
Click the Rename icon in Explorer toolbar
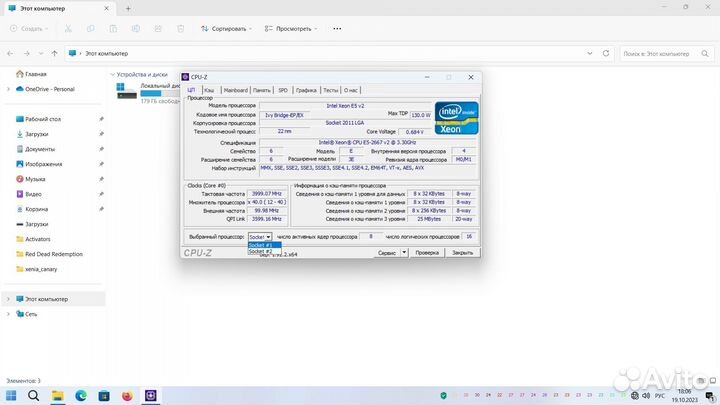[x=135, y=28]
